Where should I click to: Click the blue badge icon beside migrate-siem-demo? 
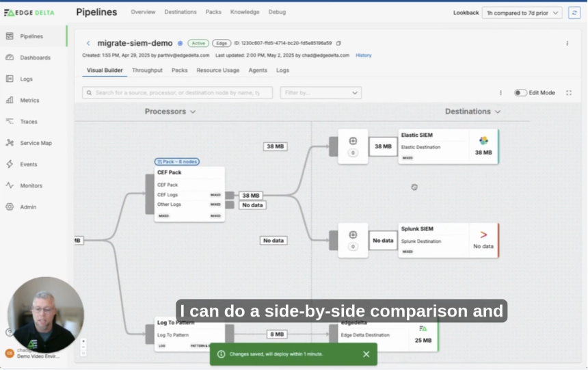click(180, 44)
